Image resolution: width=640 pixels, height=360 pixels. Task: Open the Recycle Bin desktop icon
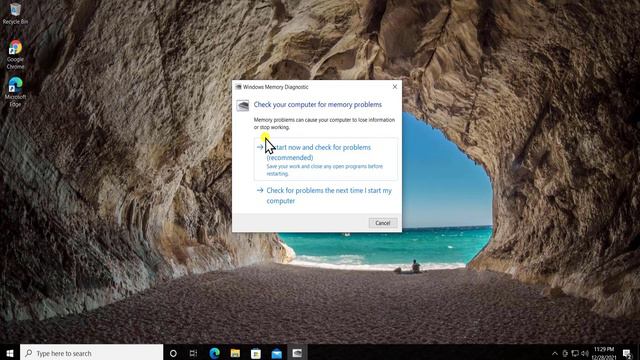[15, 13]
